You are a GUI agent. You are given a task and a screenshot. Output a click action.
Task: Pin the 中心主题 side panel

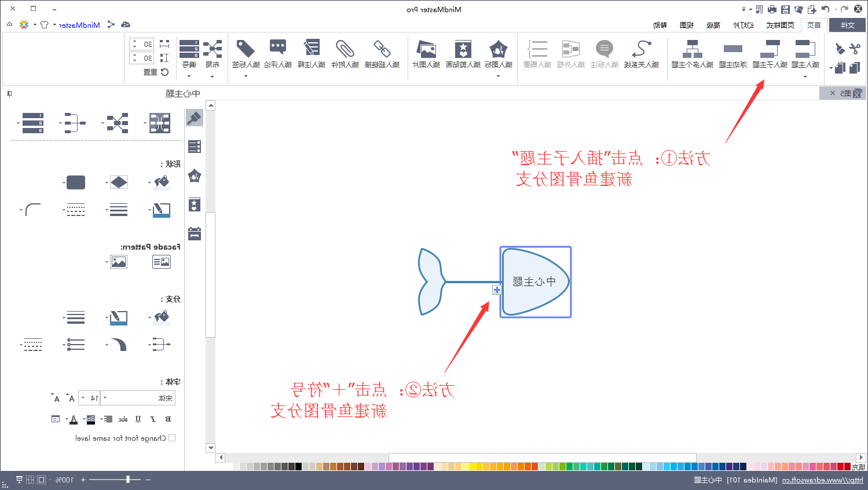[x=9, y=93]
